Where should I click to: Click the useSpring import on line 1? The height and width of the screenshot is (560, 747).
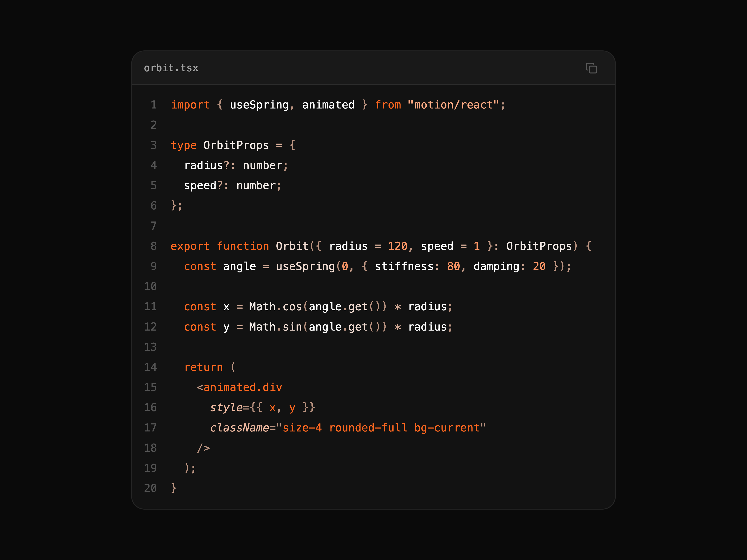(259, 105)
